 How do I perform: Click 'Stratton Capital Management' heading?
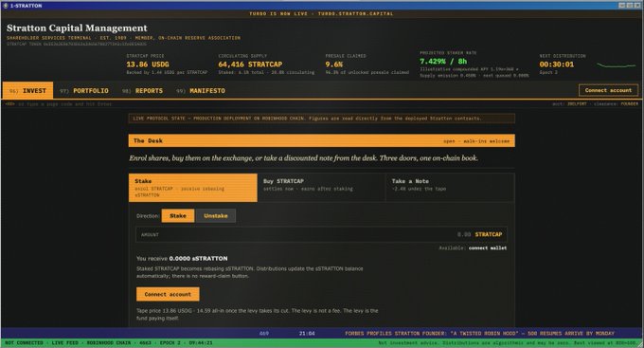coord(77,27)
